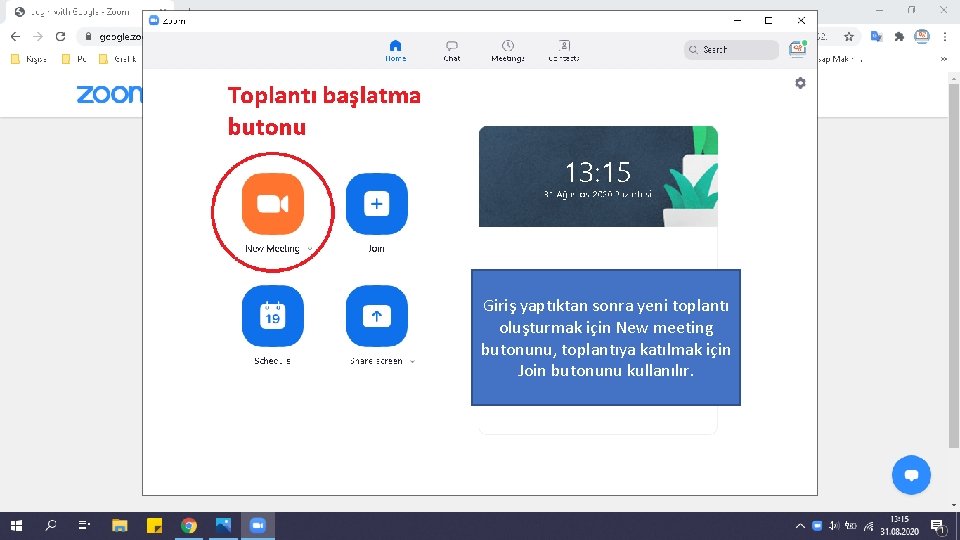The height and width of the screenshot is (540, 960).
Task: Open the volume control in the tray
Action: [x=834, y=526]
